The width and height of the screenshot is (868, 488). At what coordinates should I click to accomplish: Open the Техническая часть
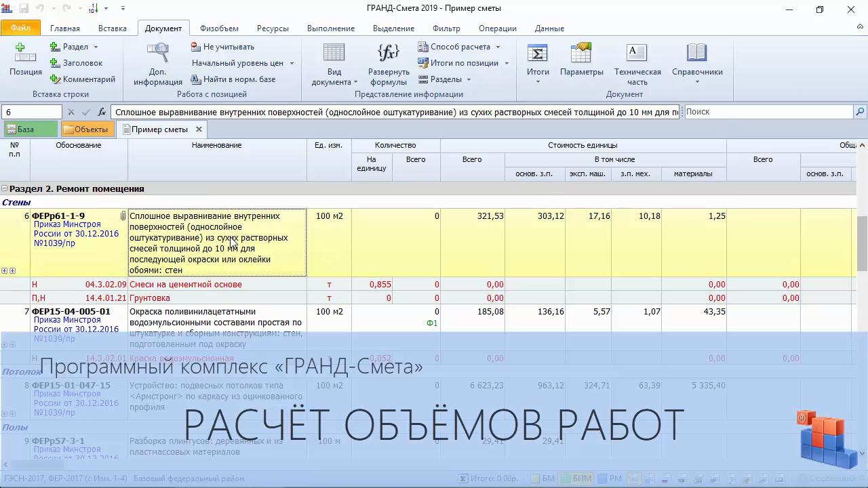coord(637,64)
